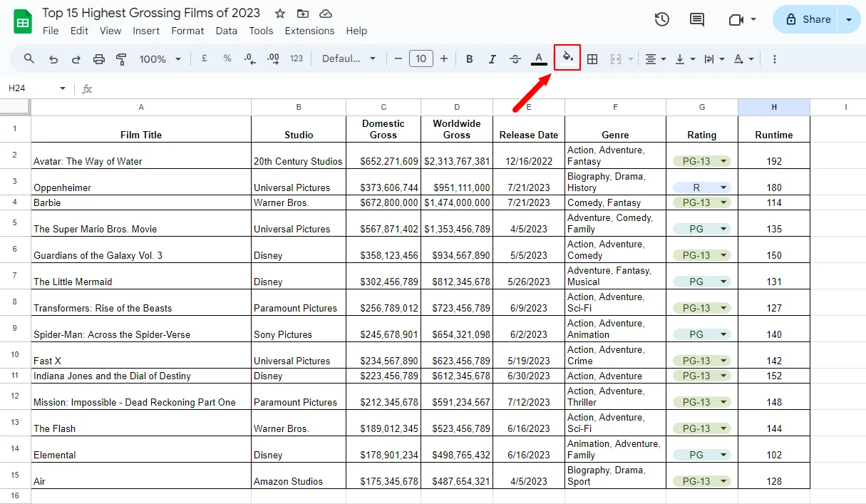Decrease decimal places icon
The height and width of the screenshot is (504, 866).
coord(250,59)
